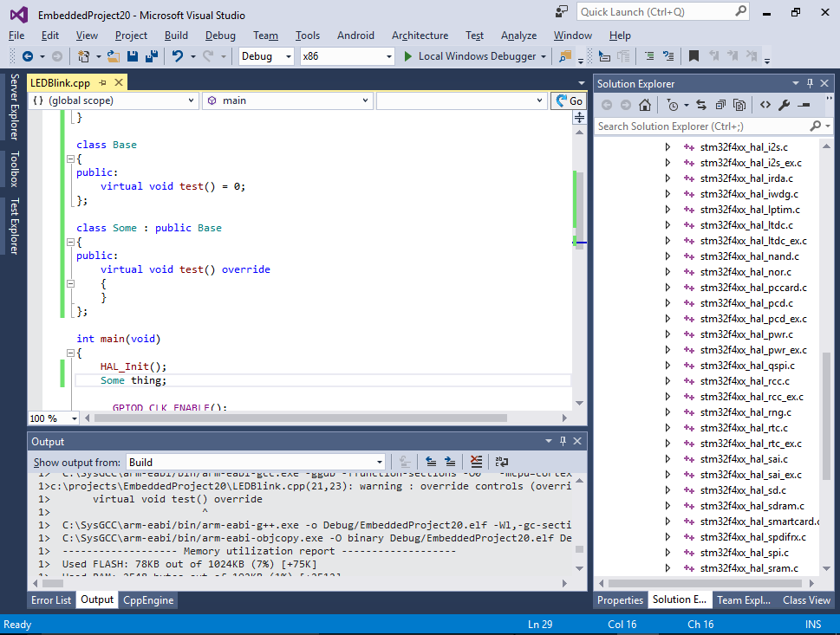Open the Show output from Build dropdown

pyautogui.click(x=256, y=462)
